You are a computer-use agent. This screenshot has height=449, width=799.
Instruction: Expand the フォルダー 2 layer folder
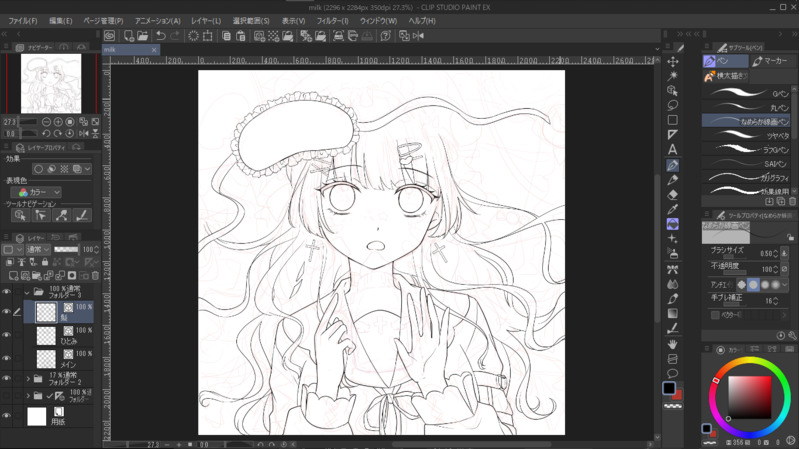[x=28, y=379]
